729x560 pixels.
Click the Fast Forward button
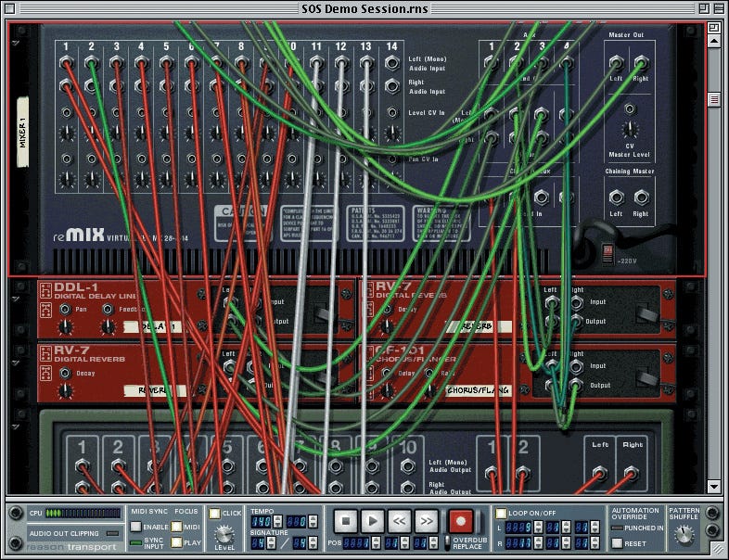[x=427, y=521]
